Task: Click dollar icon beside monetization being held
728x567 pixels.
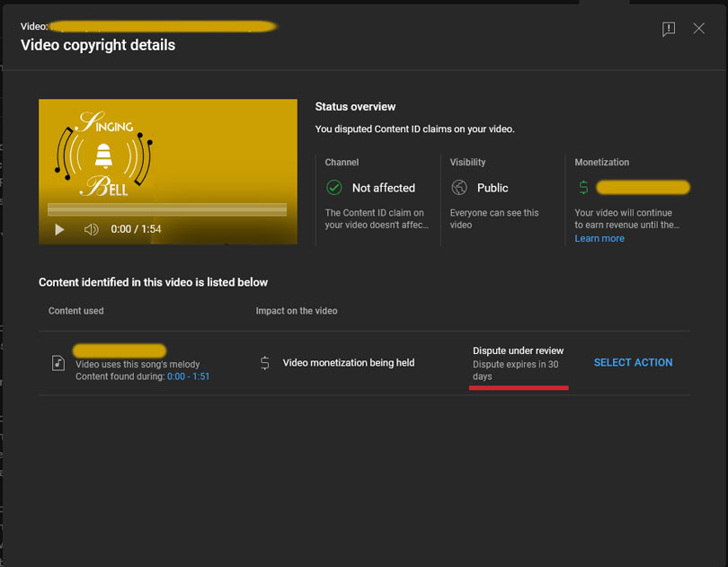Action: pyautogui.click(x=264, y=363)
